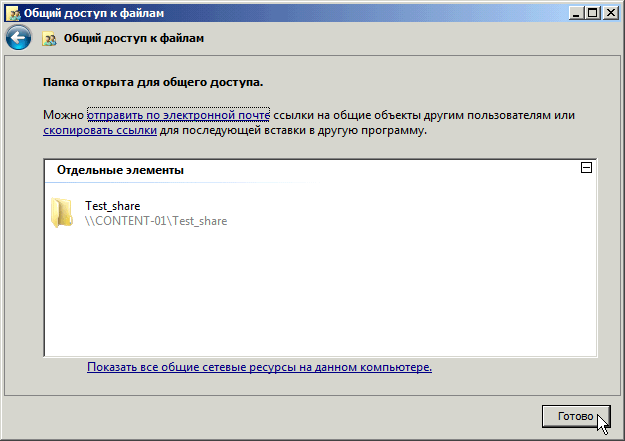Click the sharing icon in the title bar
The image size is (625, 441).
tap(14, 13)
